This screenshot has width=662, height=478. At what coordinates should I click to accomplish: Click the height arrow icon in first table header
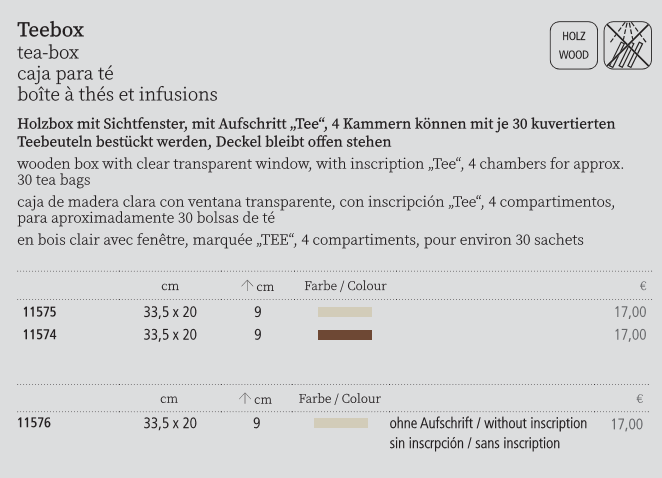tap(247, 287)
